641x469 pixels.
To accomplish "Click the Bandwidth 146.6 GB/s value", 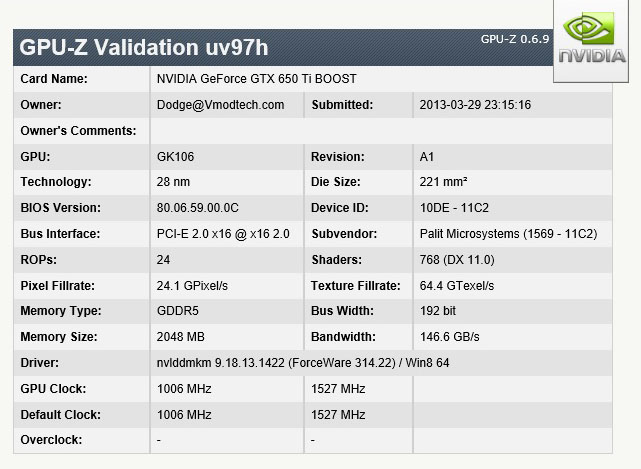I will pos(450,337).
